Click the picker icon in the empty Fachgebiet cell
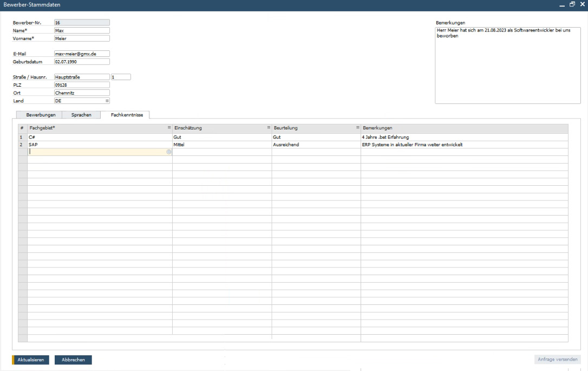 (168, 152)
